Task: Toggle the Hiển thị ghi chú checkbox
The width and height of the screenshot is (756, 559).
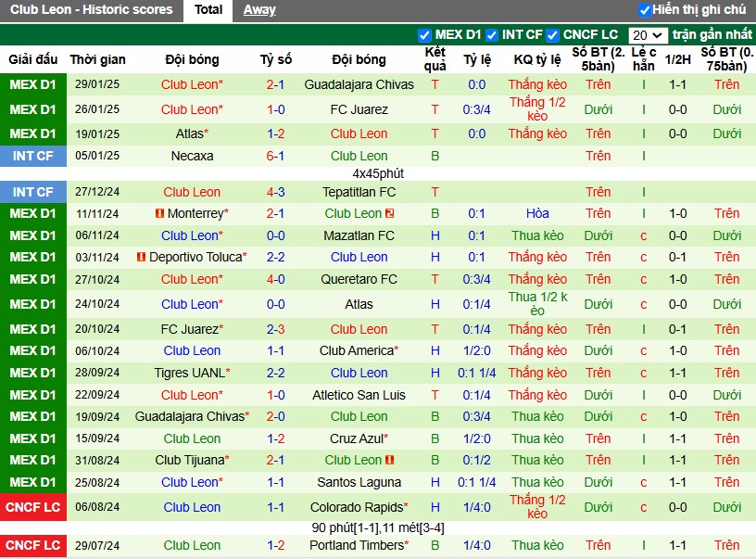Action: pyautogui.click(x=645, y=9)
